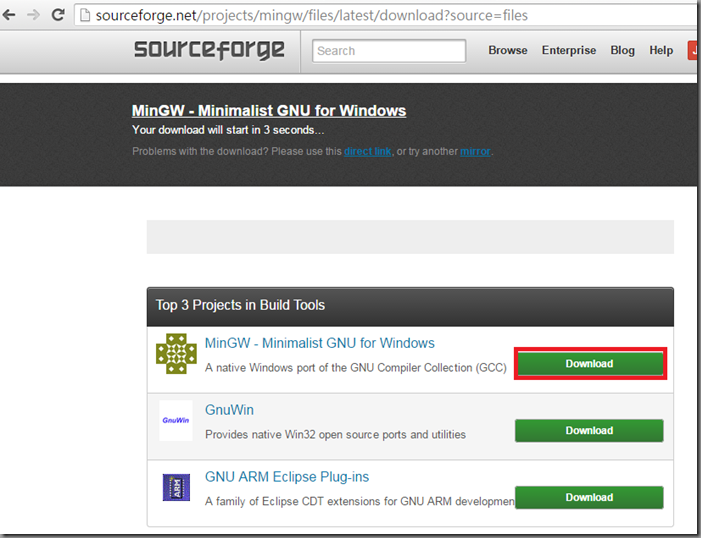
Task: Focus the sourceforge.net address bar URL
Action: pos(312,15)
